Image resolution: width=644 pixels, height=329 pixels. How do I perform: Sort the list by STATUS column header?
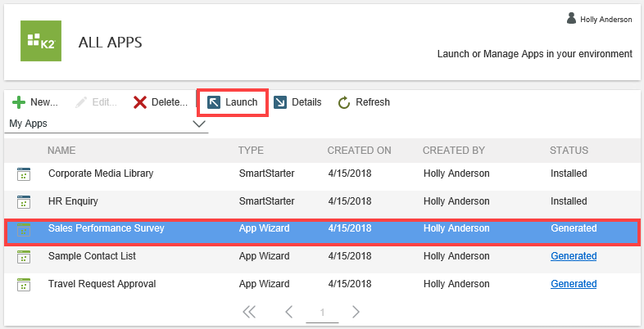click(x=569, y=151)
